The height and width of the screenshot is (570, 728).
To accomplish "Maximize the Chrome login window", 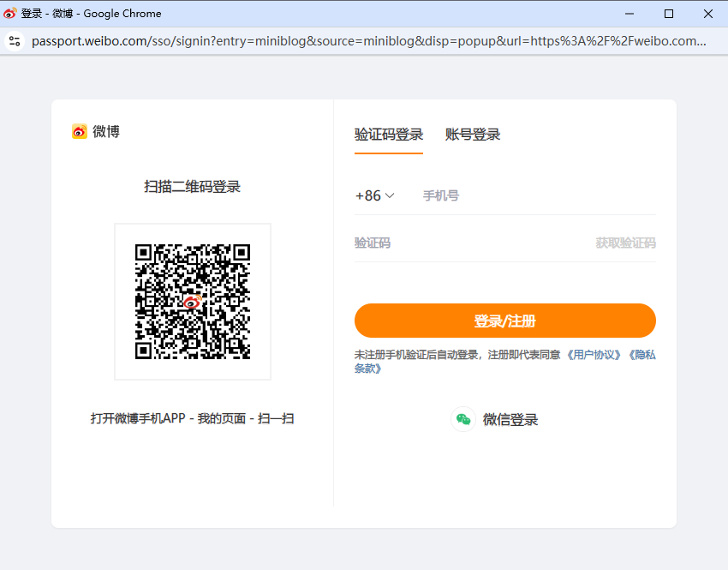I will [x=669, y=14].
